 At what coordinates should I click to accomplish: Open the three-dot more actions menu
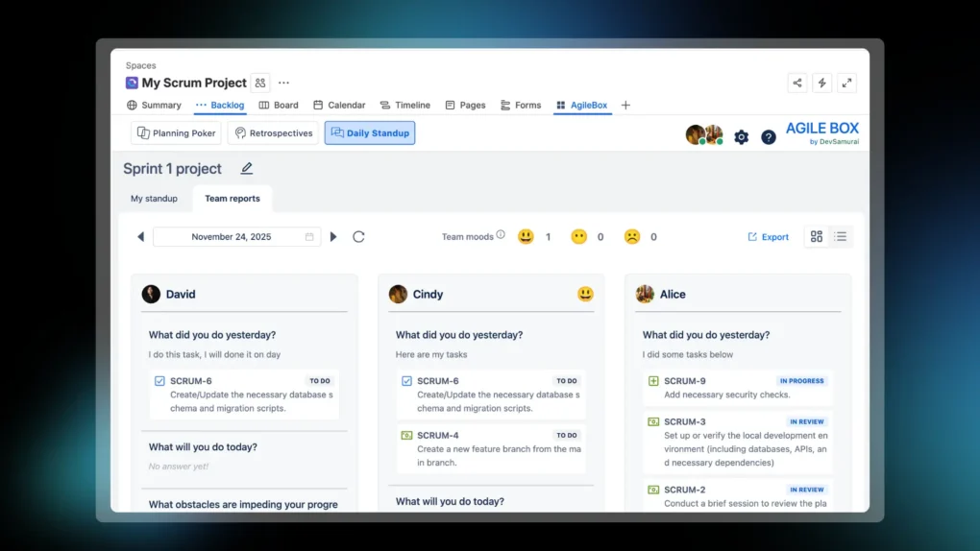[283, 83]
